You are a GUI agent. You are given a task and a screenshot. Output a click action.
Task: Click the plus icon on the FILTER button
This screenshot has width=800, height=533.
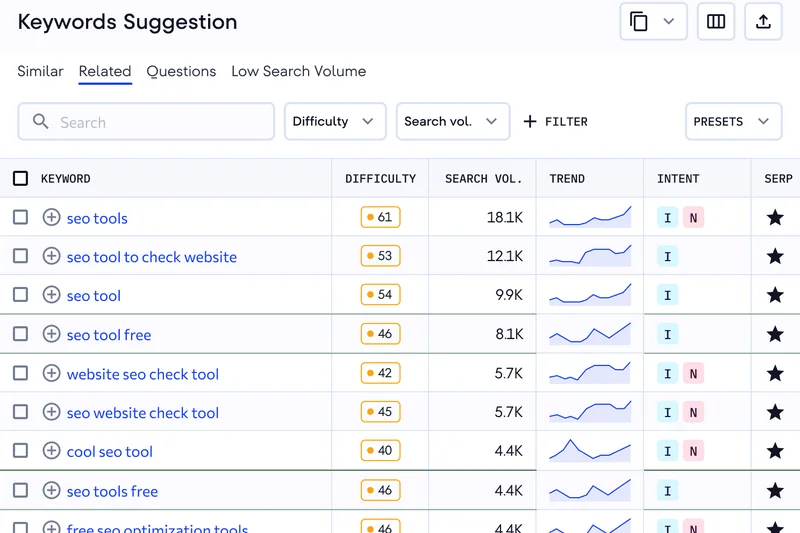[530, 121]
